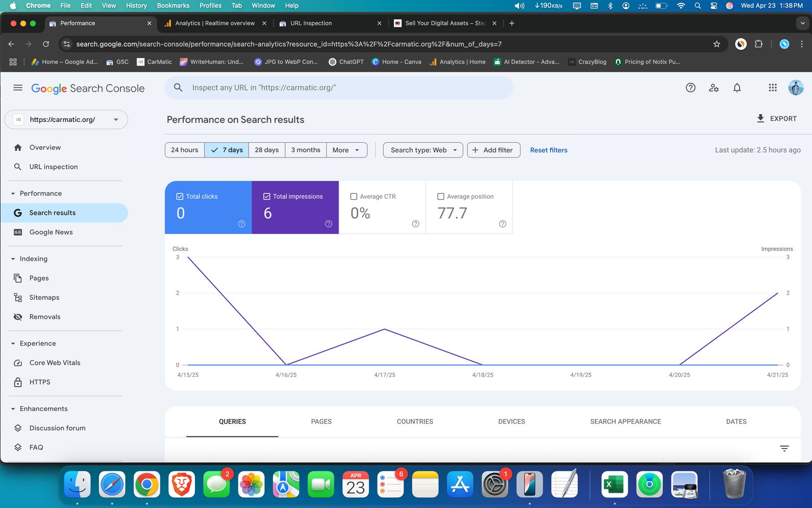
Task: Click the help icon in Total impressions card
Action: click(x=328, y=224)
